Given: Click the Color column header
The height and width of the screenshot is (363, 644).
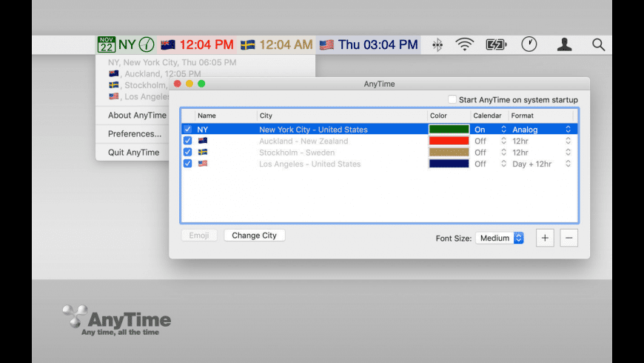Looking at the screenshot, I should (449, 116).
